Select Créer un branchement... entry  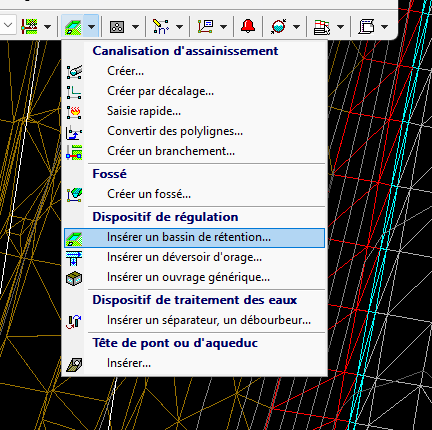point(194,151)
